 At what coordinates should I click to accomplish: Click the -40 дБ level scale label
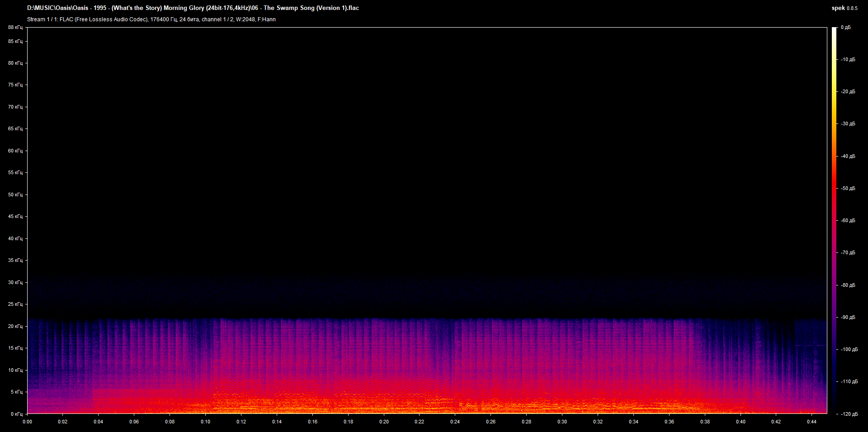(x=848, y=157)
